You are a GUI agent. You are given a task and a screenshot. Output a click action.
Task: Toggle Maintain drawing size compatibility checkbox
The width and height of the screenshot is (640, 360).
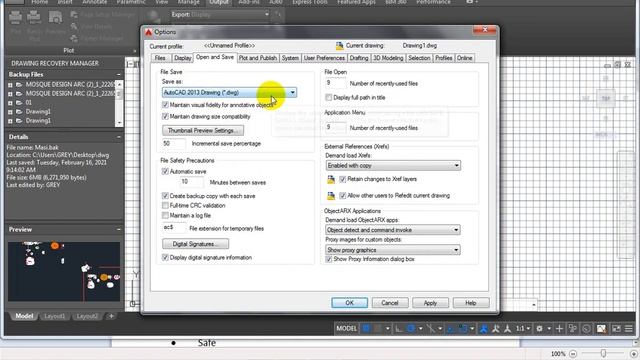tap(165, 116)
